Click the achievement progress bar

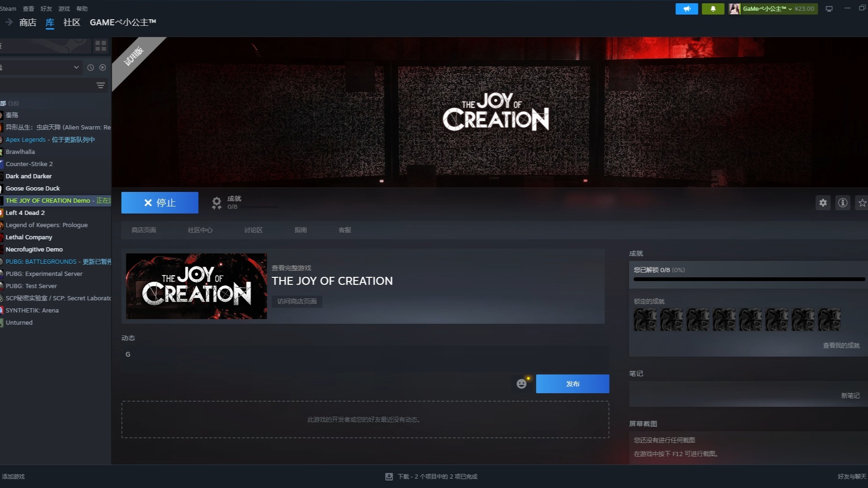[749, 279]
